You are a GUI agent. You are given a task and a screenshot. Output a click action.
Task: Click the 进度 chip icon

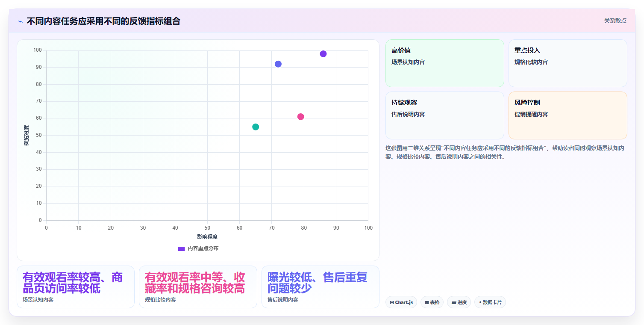point(454,302)
